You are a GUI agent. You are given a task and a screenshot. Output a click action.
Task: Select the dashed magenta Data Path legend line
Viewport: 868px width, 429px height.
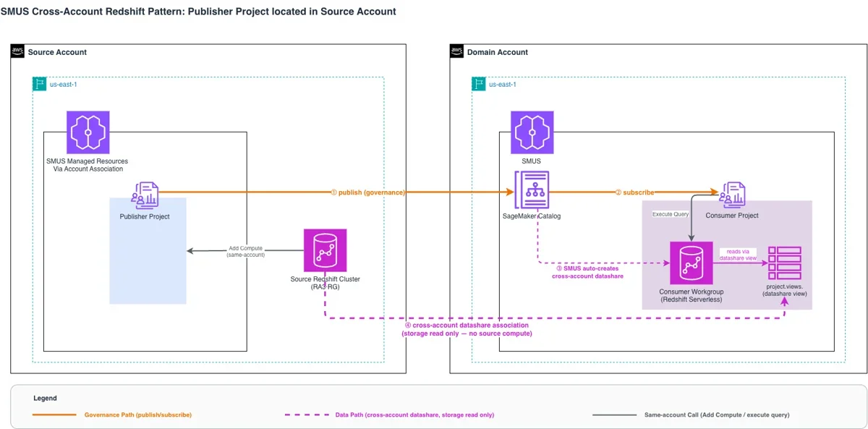[x=307, y=415]
